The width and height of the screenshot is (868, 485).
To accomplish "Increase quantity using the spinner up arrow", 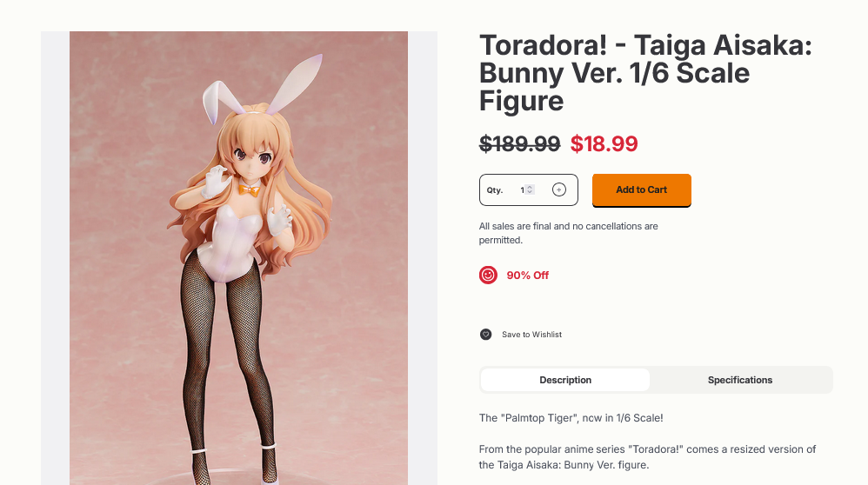I will click(x=530, y=187).
